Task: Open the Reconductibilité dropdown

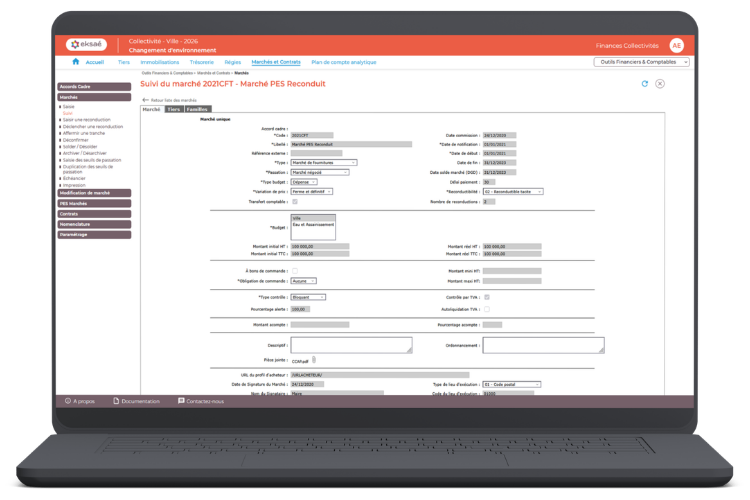Action: (513, 191)
